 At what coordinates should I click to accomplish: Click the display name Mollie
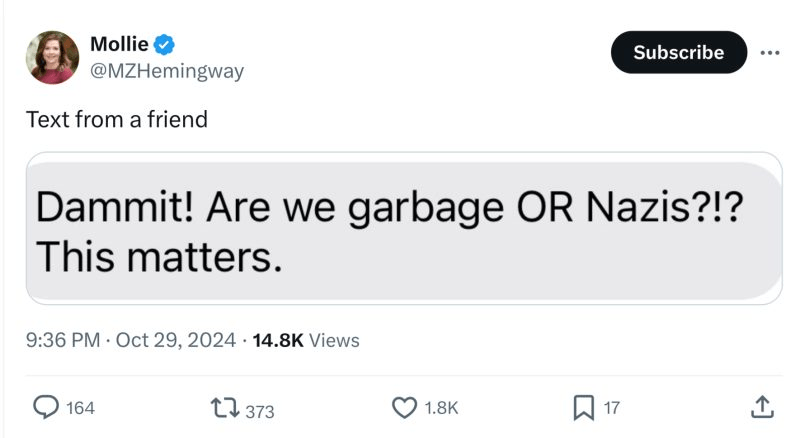[119, 44]
